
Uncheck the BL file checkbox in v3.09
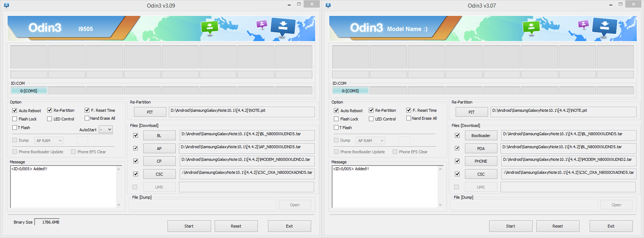[136, 136]
